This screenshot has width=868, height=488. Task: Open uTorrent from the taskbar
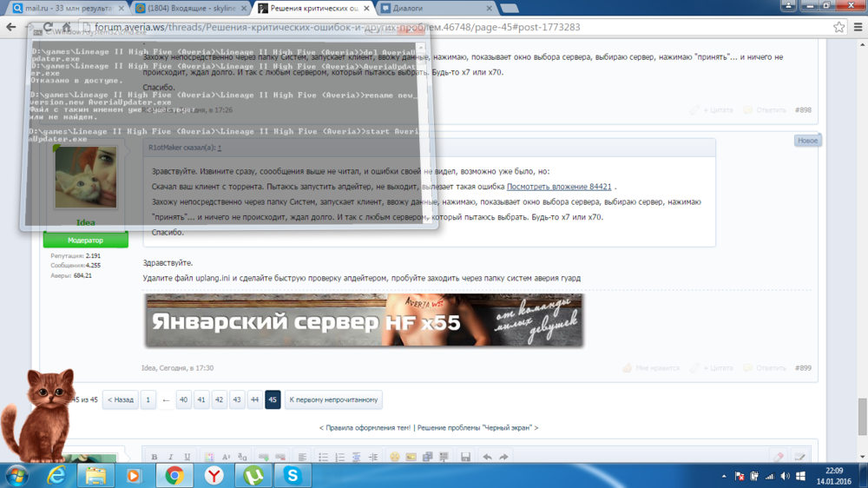(253, 475)
